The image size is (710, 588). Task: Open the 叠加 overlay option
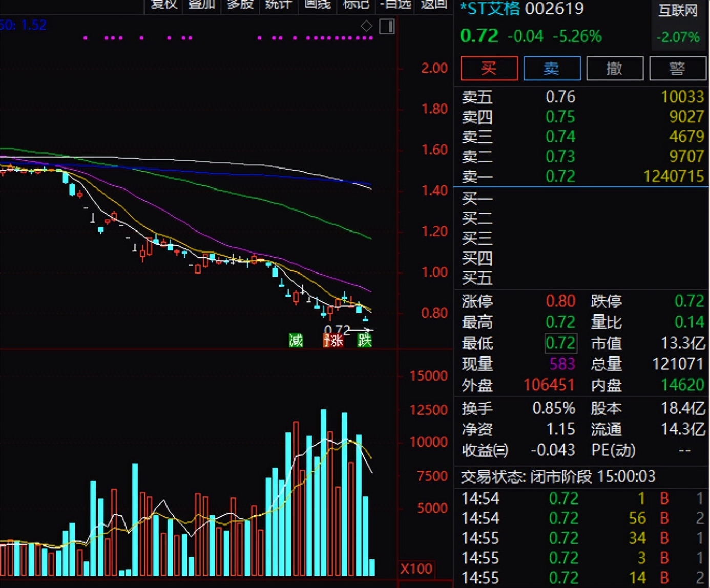point(201,5)
